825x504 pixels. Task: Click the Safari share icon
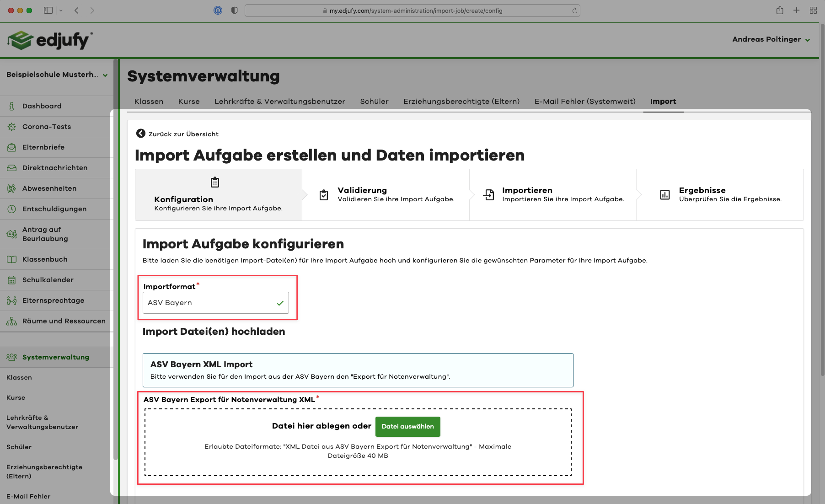[x=780, y=11]
